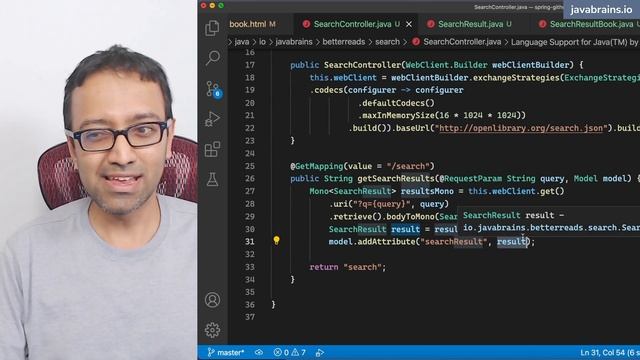Click the 'java' breadcrumb segment
The image size is (640, 360).
(x=242, y=42)
